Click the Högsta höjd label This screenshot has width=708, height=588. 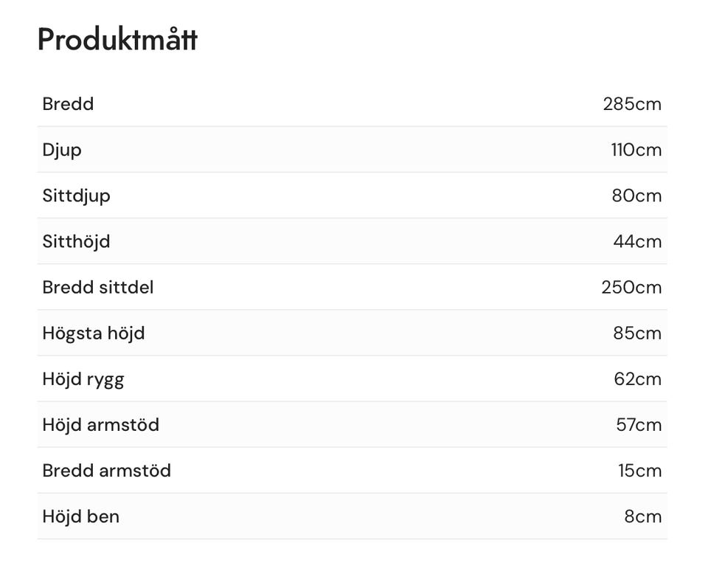94,333
